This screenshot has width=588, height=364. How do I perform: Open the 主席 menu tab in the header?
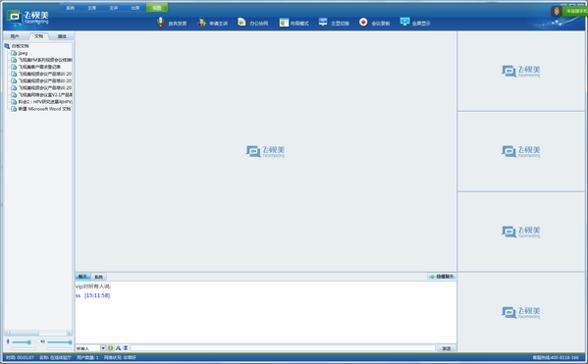point(92,8)
